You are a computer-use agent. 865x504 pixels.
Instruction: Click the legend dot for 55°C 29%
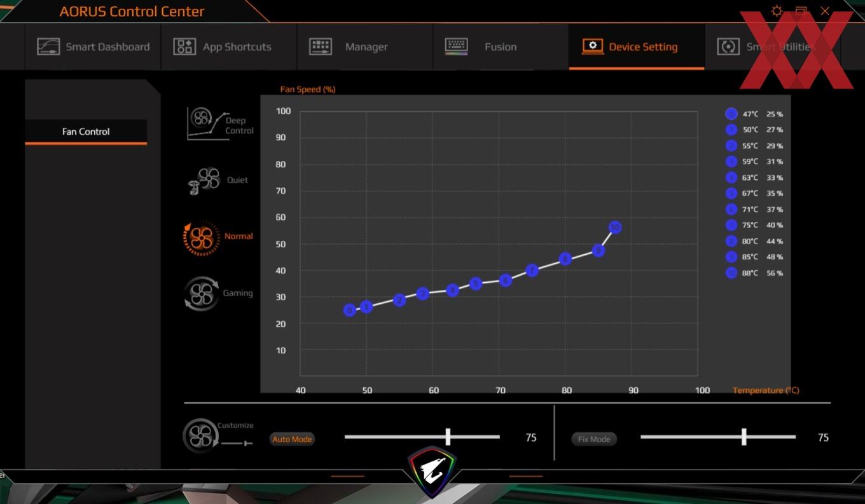[x=731, y=146]
